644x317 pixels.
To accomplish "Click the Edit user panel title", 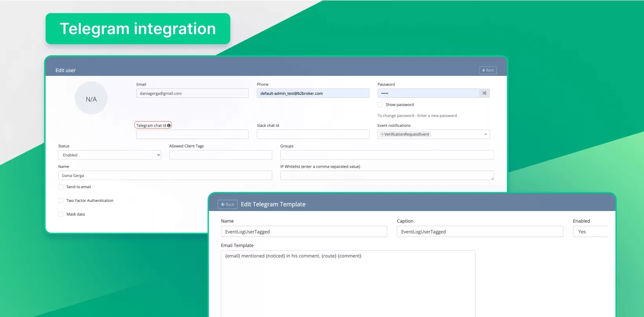I will click(66, 70).
